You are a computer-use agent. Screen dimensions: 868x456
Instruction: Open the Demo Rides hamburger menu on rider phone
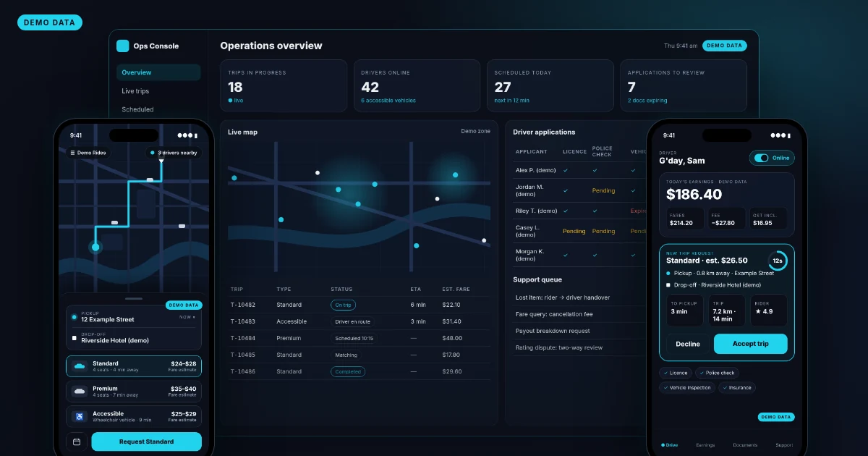[72, 153]
